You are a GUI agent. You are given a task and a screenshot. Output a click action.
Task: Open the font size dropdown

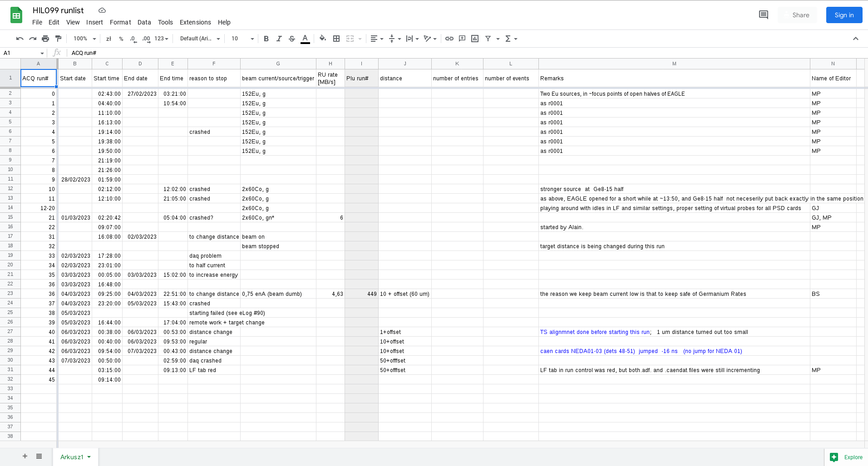point(242,39)
